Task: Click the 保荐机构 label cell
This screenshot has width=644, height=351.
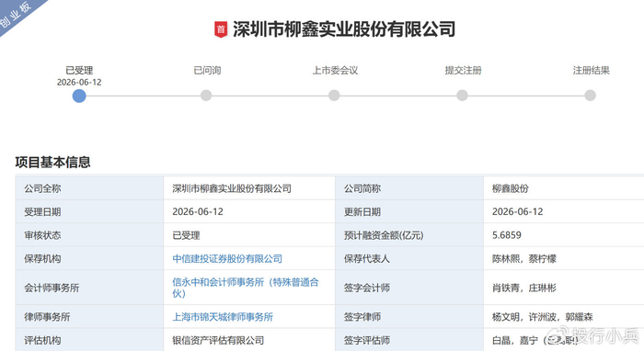Action: pyautogui.click(x=89, y=259)
